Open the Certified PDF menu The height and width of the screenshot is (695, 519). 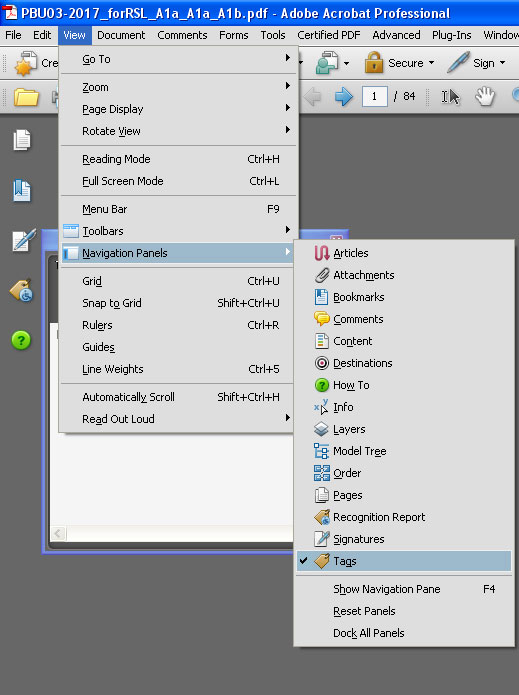click(329, 35)
